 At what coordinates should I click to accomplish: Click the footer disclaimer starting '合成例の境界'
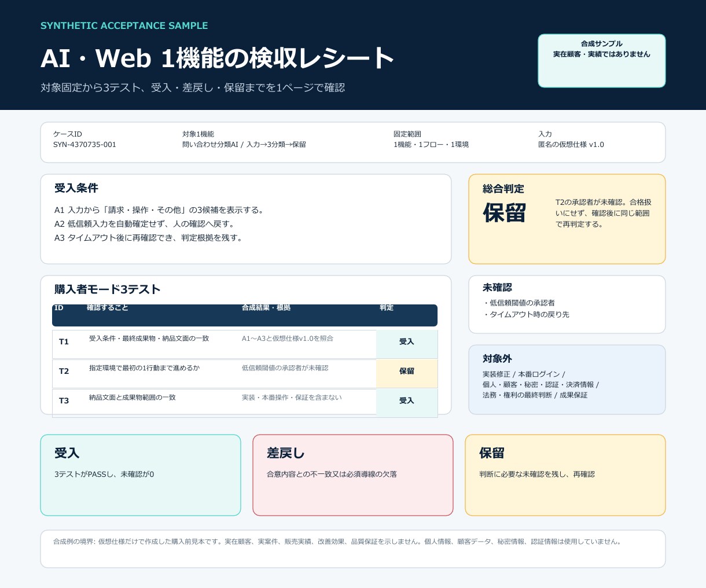point(338,542)
